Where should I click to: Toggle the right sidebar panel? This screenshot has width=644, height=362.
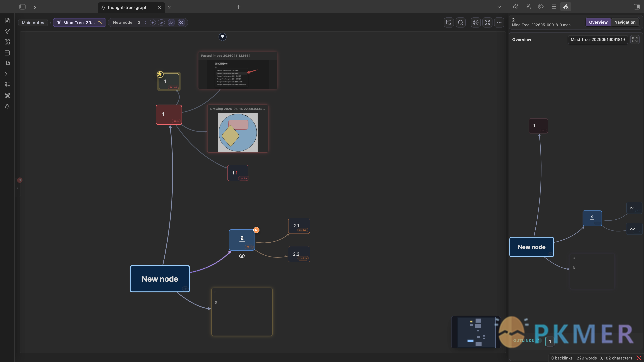click(x=636, y=7)
